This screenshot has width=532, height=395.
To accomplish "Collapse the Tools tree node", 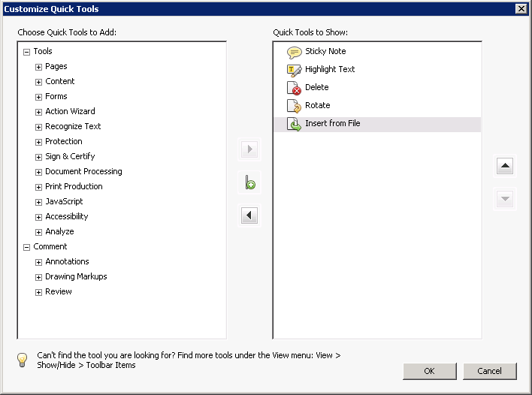I will 27,52.
